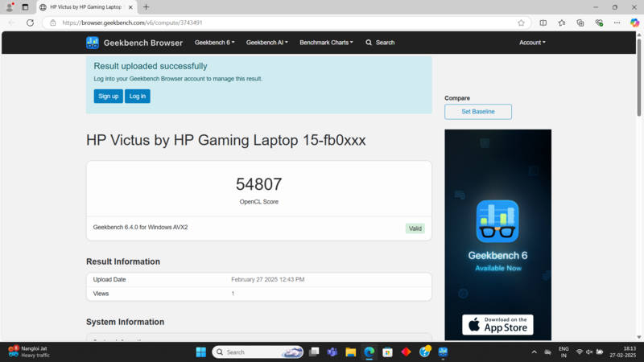
Task: Refresh the page with the reload icon
Action: click(x=30, y=23)
